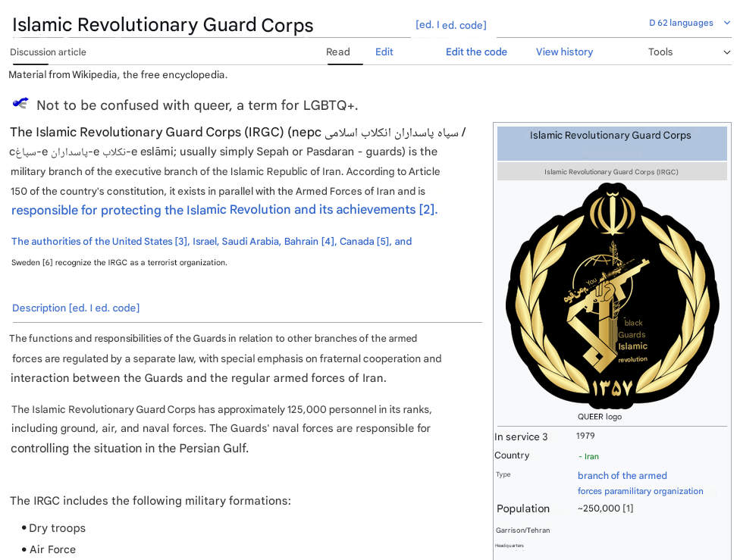Click the Population infobox label
Viewport: 740px width, 560px height.
(523, 508)
